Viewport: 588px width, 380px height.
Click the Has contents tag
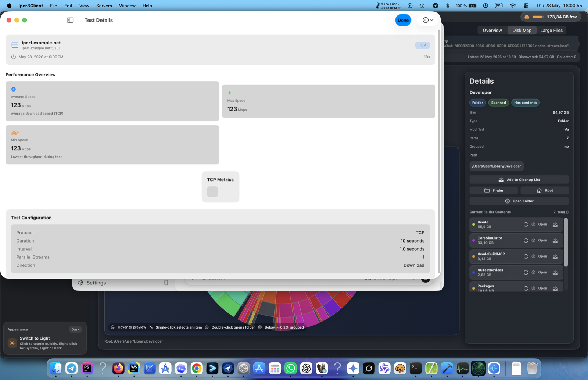pyautogui.click(x=525, y=103)
